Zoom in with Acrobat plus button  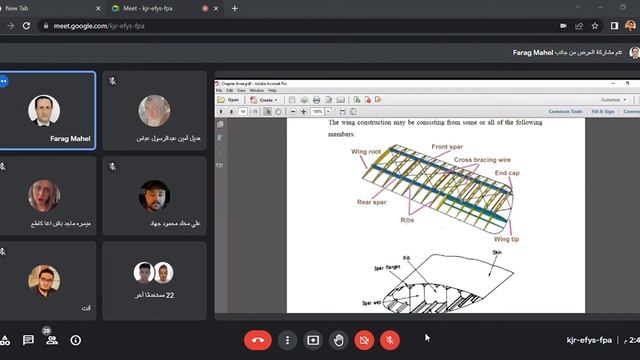click(303, 111)
